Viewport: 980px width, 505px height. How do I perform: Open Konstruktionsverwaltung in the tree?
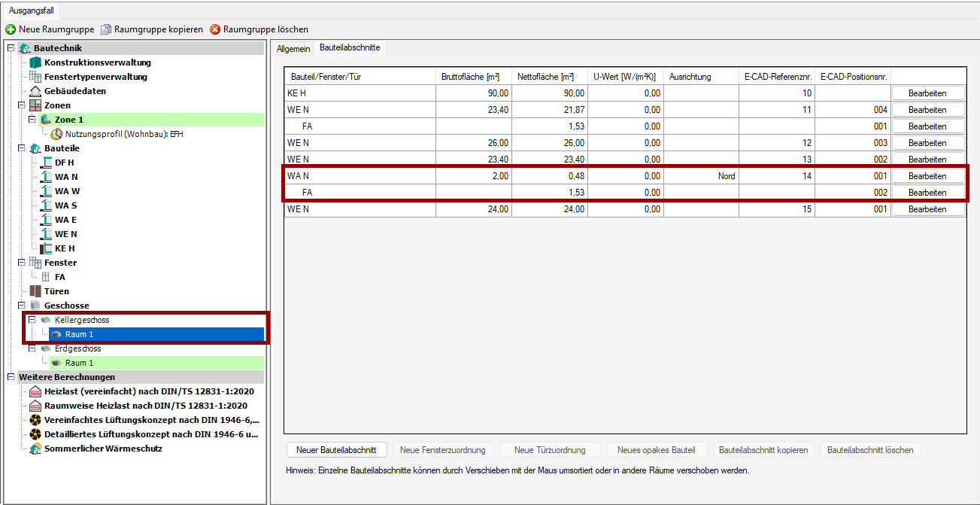[97, 62]
